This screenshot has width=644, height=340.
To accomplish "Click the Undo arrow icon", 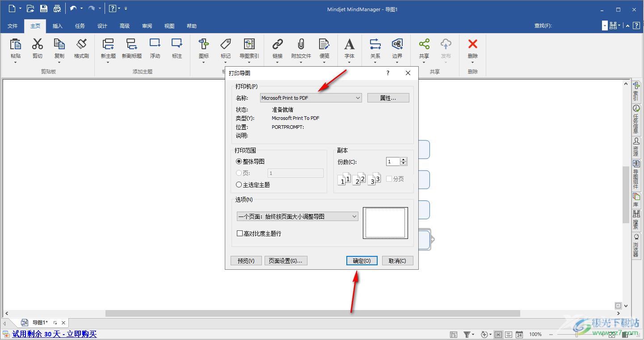I will [x=73, y=8].
